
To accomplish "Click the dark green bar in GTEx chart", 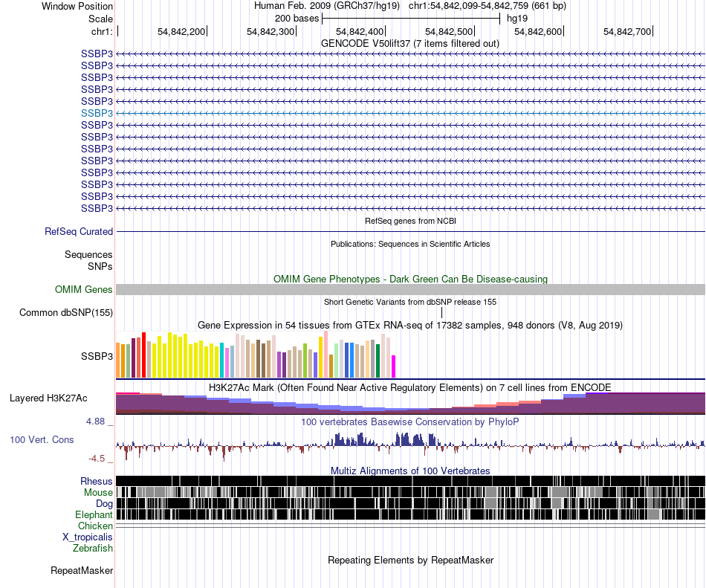I will 378,361.
